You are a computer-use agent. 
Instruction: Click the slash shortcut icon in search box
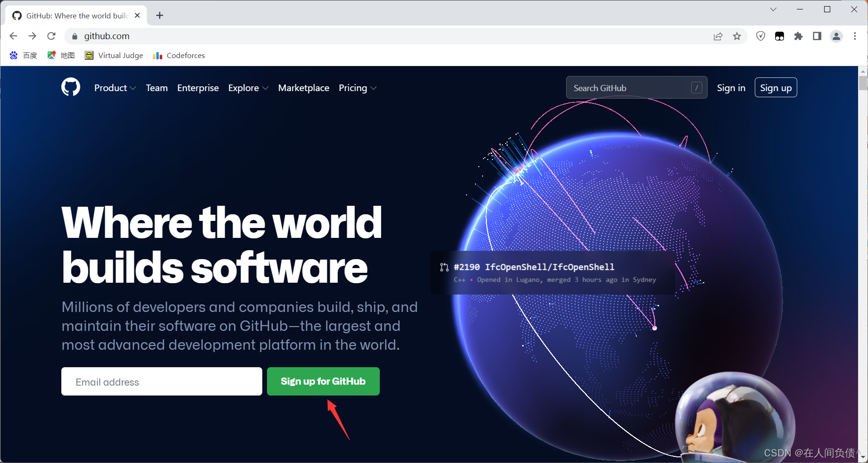click(x=696, y=88)
